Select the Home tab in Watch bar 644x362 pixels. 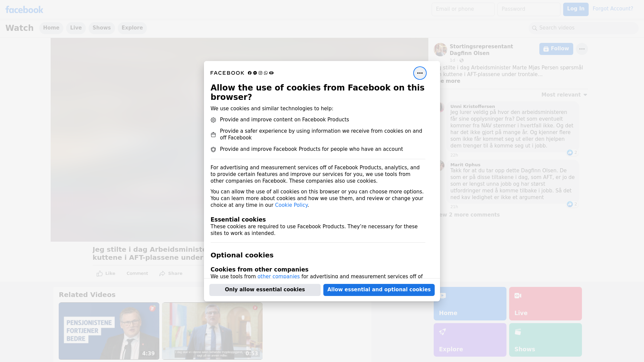[x=51, y=28]
